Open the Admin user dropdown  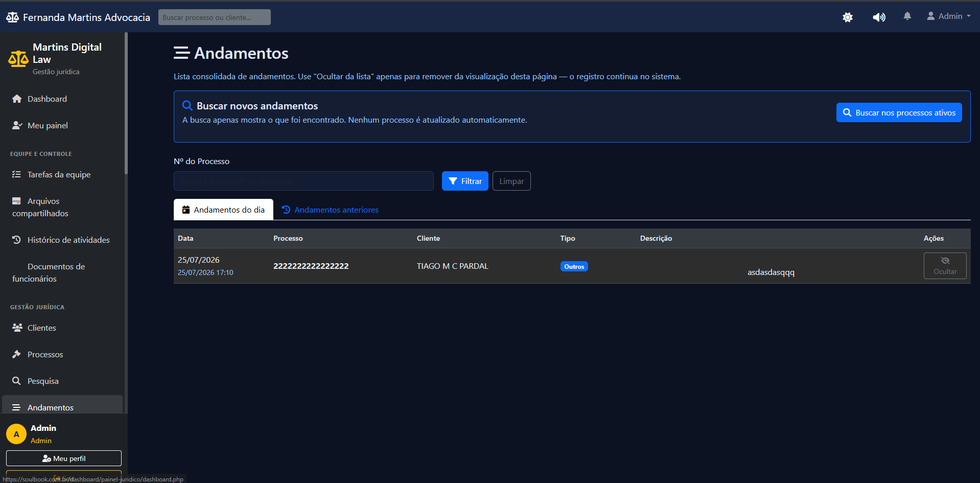point(949,16)
